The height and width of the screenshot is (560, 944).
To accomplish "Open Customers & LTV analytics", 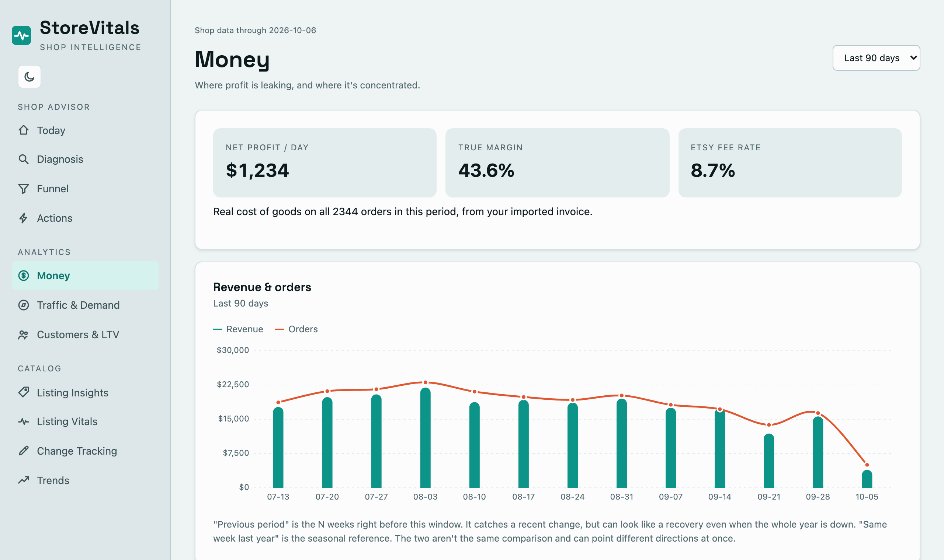I will click(x=85, y=335).
